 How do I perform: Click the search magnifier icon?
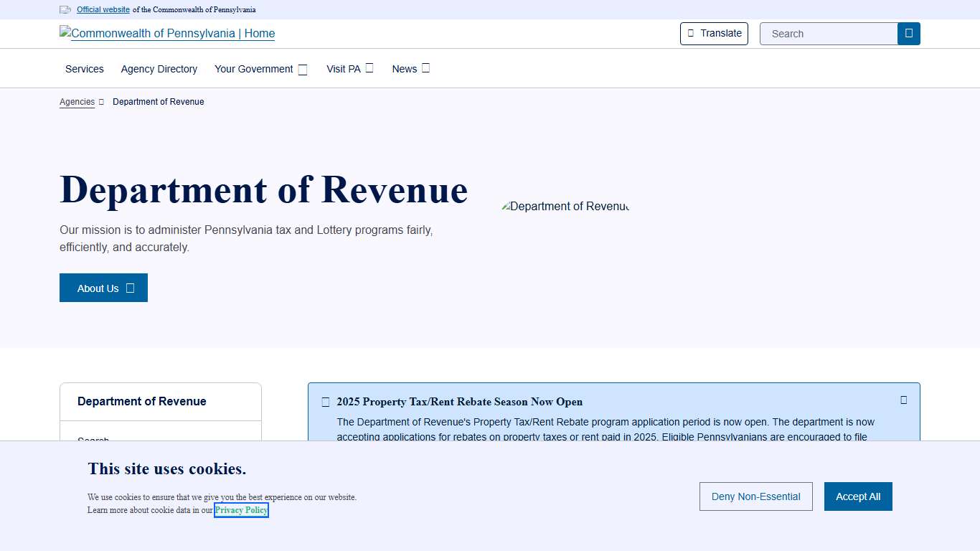click(908, 34)
